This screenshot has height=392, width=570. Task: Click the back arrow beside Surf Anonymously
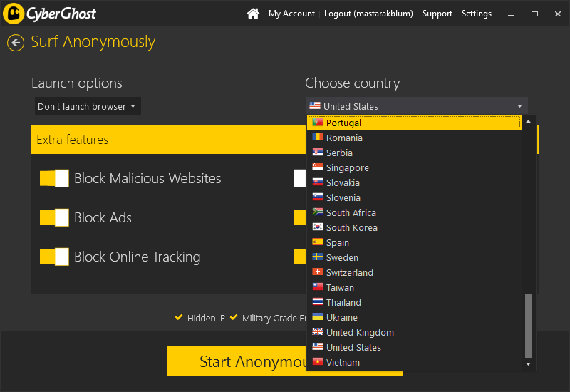coord(16,43)
